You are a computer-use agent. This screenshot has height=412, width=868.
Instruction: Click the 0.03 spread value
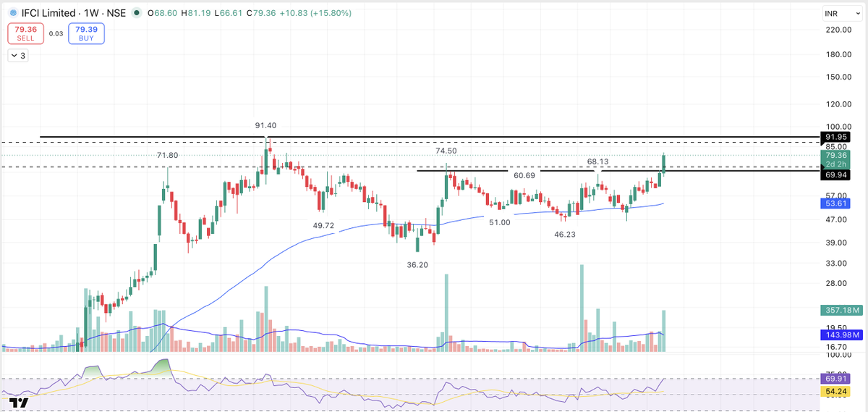pyautogui.click(x=56, y=33)
